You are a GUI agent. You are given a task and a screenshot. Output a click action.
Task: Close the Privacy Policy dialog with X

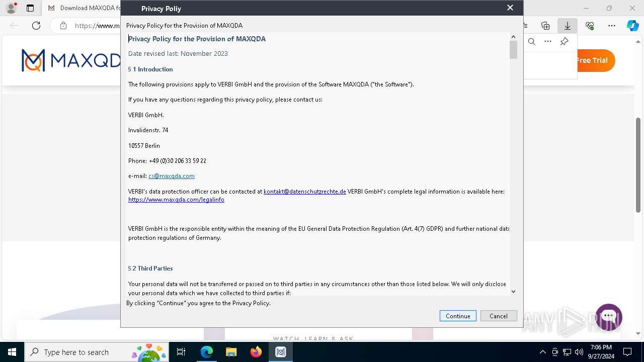coord(510,8)
